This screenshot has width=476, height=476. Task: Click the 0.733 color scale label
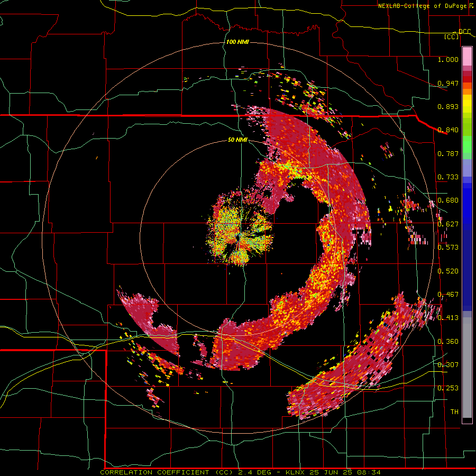click(x=448, y=177)
